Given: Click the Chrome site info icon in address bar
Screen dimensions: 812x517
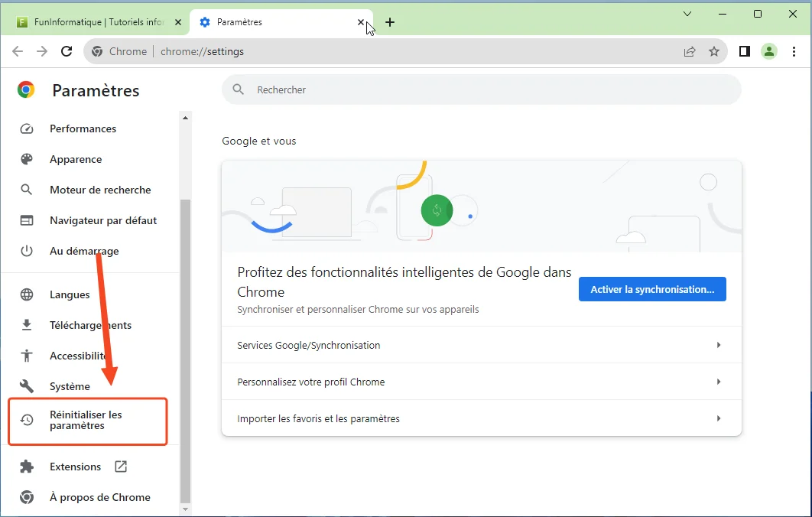Looking at the screenshot, I should coord(97,51).
